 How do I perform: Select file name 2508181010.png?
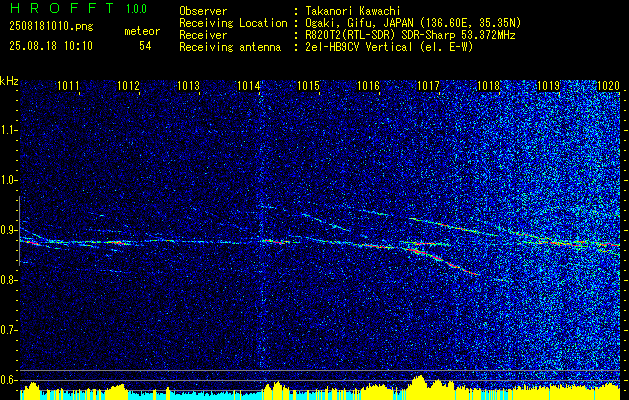point(51,26)
